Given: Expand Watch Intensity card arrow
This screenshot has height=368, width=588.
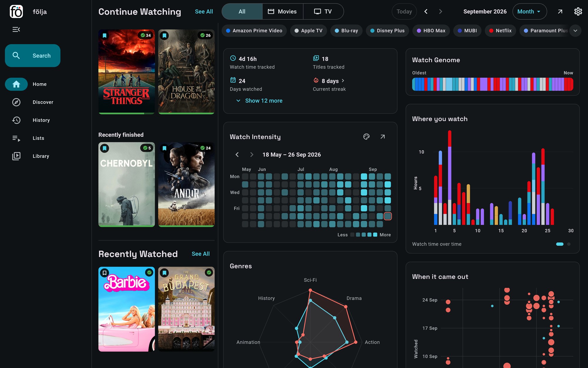Looking at the screenshot, I should tap(382, 137).
